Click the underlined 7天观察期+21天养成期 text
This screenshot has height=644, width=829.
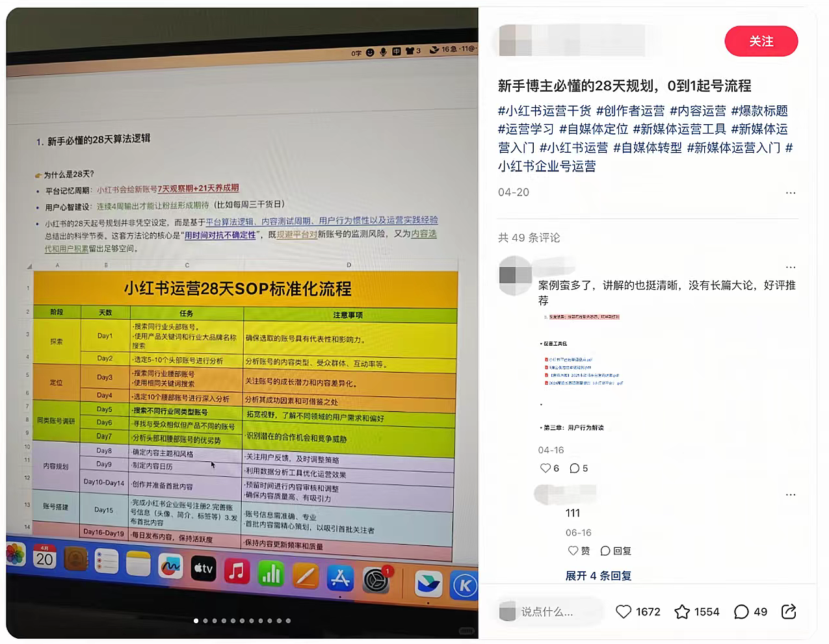tap(198, 188)
